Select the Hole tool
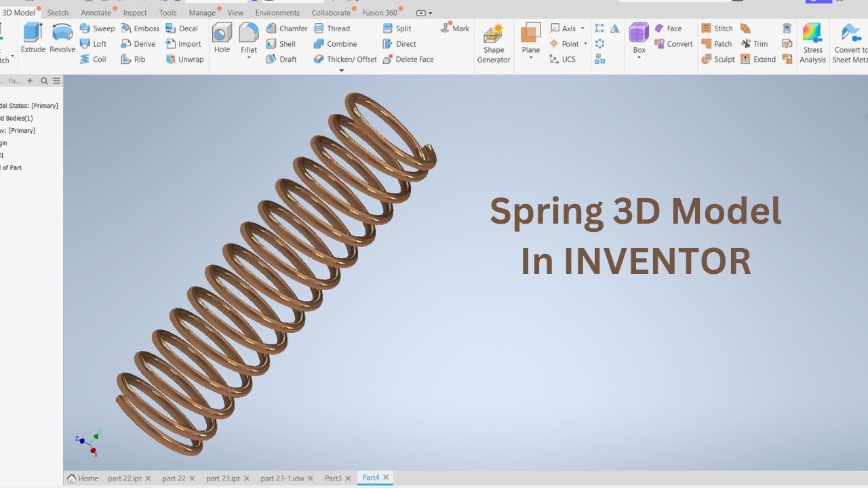This screenshot has height=488, width=868. point(222,38)
